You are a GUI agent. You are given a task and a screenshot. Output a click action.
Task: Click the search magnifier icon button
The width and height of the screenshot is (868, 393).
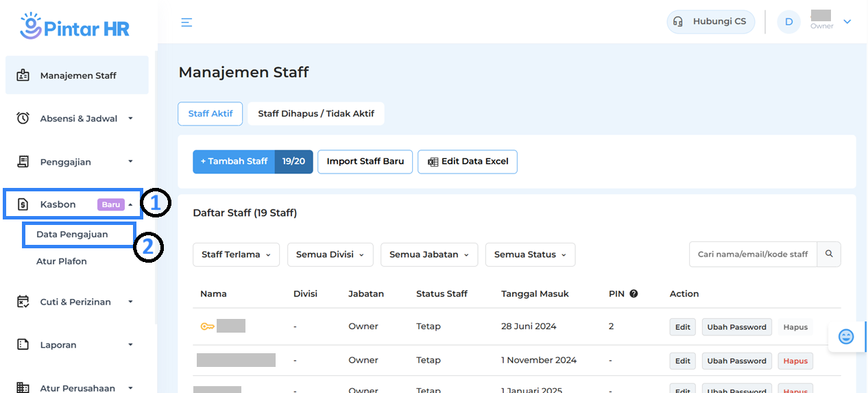coord(829,254)
